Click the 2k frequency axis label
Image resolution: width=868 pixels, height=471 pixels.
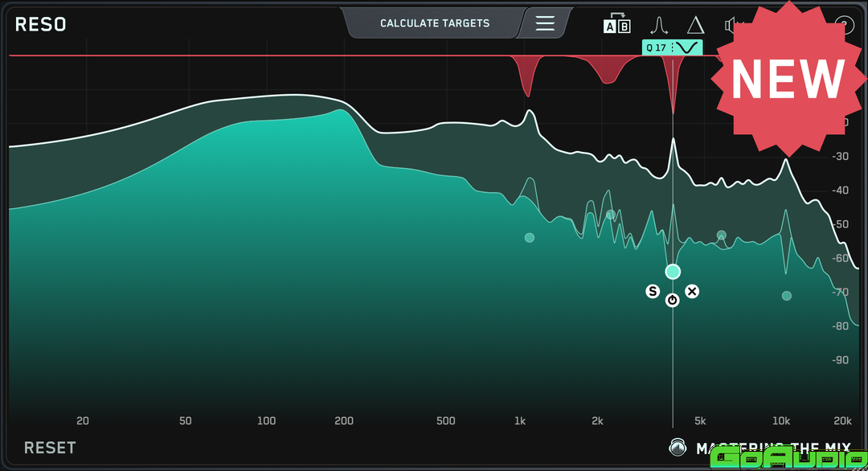[x=597, y=421]
